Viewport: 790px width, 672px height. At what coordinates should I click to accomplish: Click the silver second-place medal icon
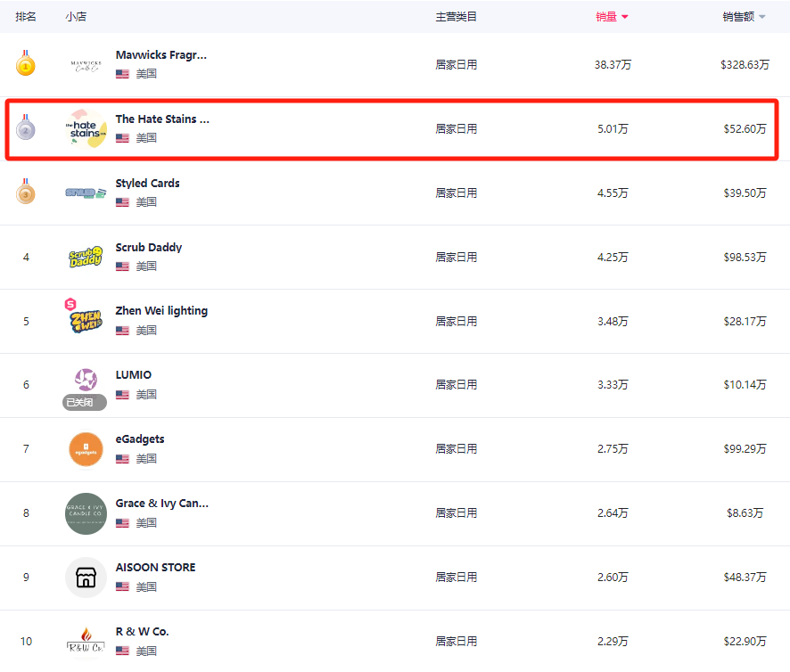(x=26, y=128)
